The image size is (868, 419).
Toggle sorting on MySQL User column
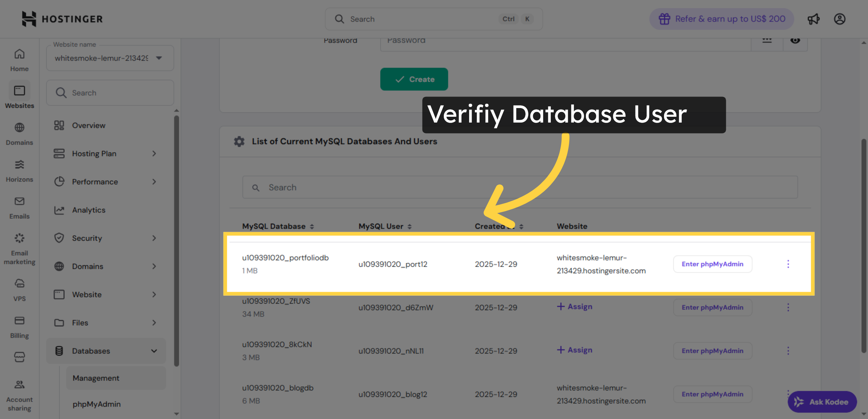(409, 226)
